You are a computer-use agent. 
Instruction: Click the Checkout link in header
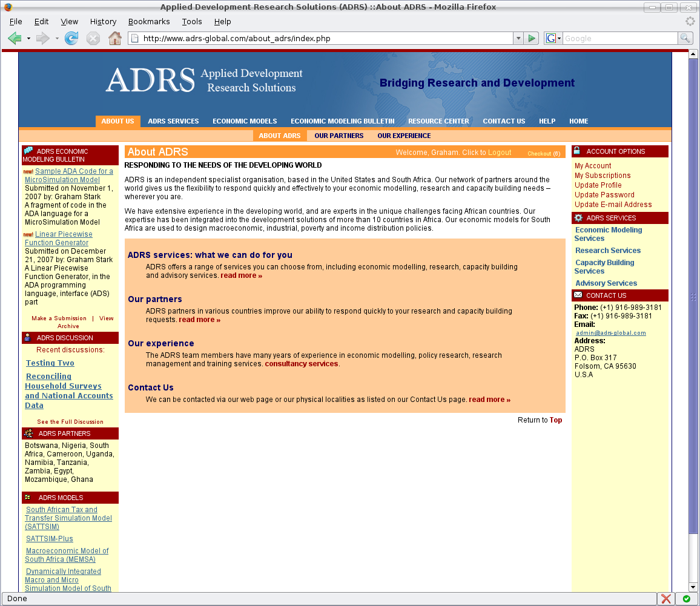click(x=543, y=154)
